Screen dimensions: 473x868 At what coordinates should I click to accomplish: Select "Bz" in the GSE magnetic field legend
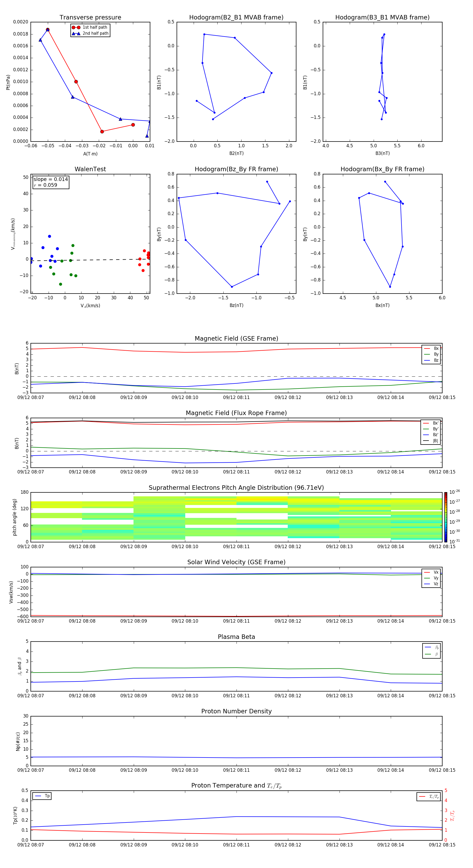(431, 360)
